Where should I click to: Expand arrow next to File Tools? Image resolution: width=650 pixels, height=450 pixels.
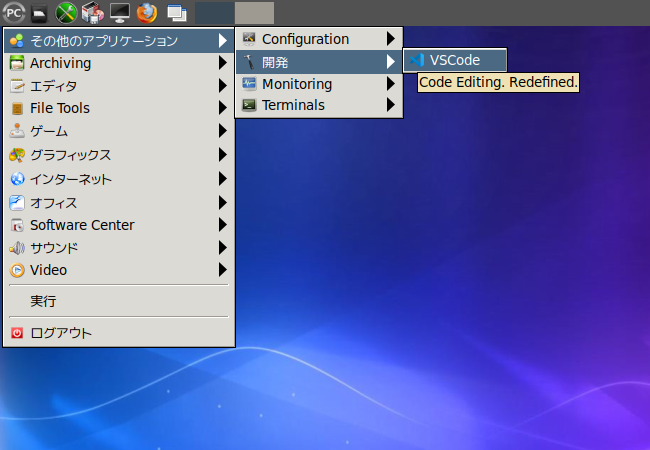coord(223,108)
